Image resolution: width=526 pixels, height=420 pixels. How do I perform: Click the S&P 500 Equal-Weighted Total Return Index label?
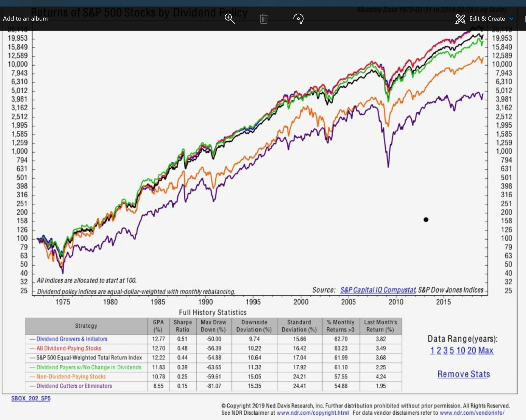pos(89,358)
